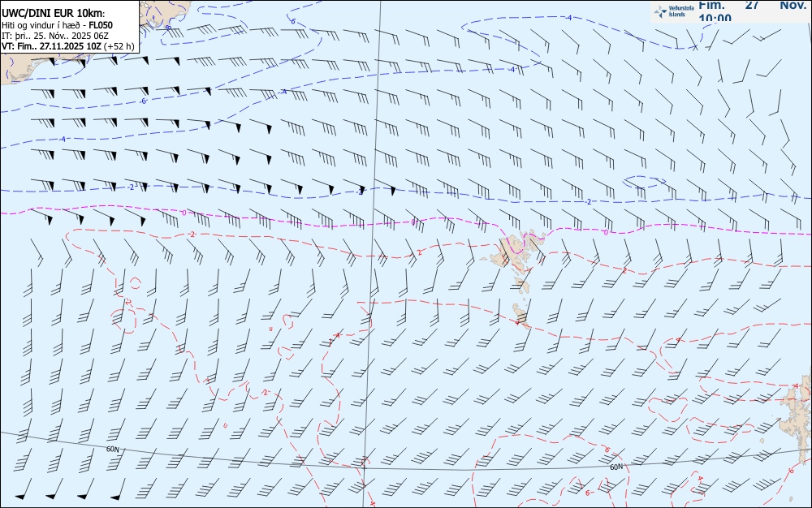Click the "Hiti og vindur í hæð - FL050" line
The image size is (812, 508).
pos(57,25)
